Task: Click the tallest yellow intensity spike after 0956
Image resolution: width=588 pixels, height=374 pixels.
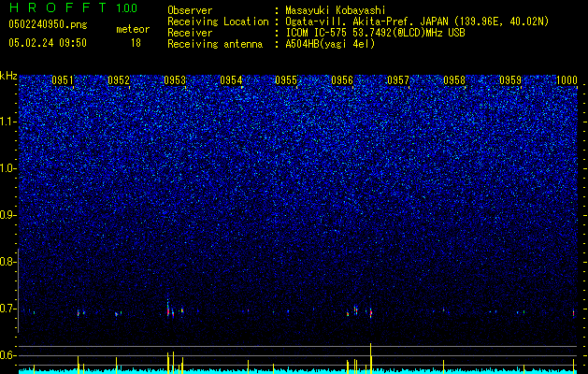Action: [x=370, y=358]
